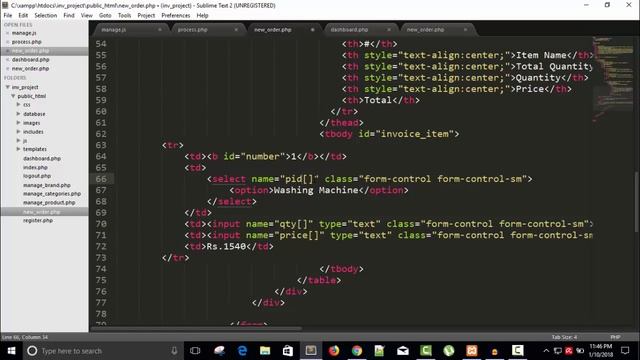This screenshot has width=640, height=360.
Task: Click the Rs.1540 text on line 72
Action: [226, 247]
